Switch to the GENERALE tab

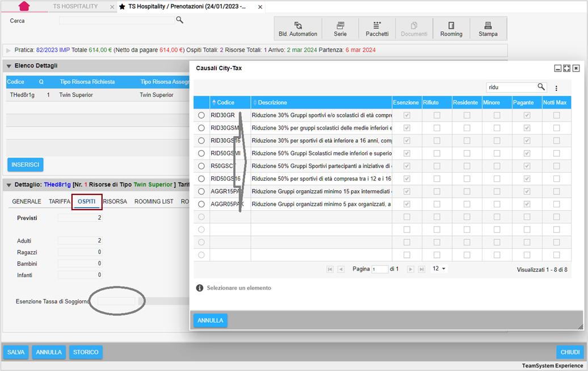tap(27, 202)
